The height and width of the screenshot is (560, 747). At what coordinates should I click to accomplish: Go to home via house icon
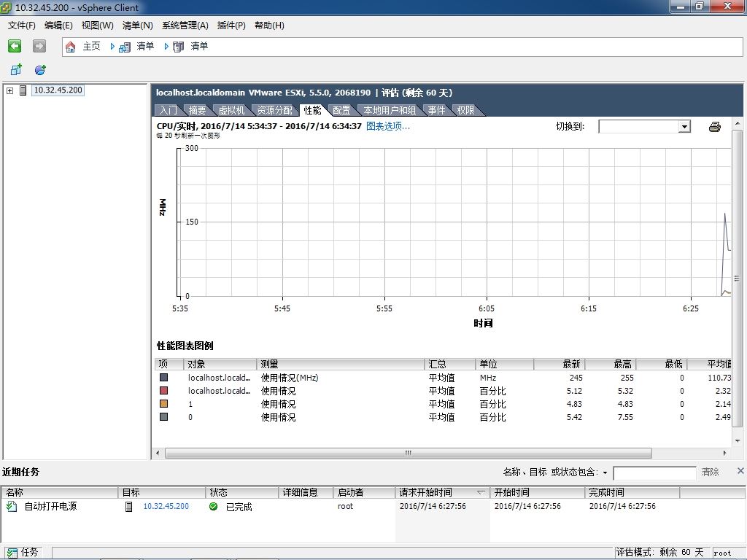[71, 47]
